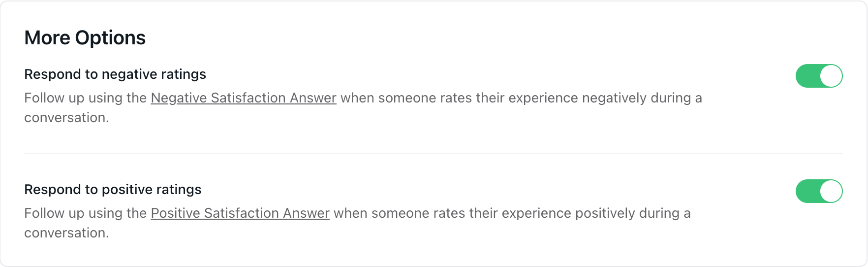Click "Follow up using the" before Negative link
Screen dimensions: 868x267
(85, 98)
